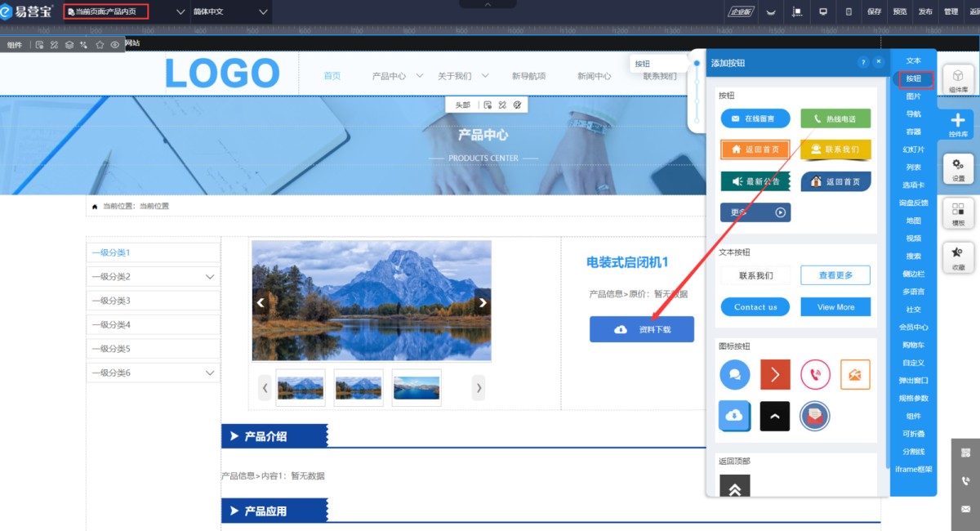Toggle the eye visibility icon in 组件 toolbar
The height and width of the screenshot is (531, 980).
115,45
